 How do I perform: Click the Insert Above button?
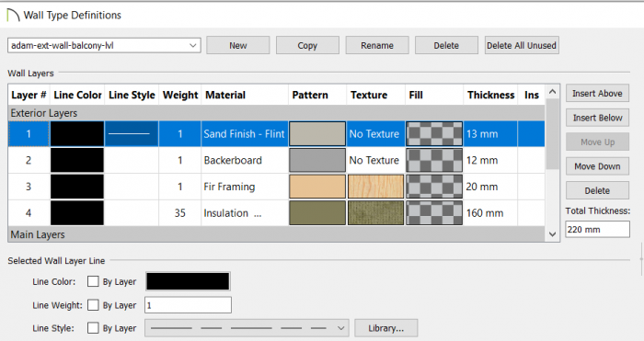click(x=597, y=94)
